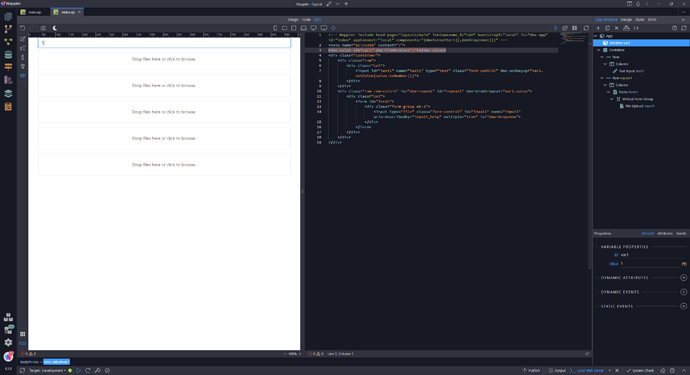
Task: Click the undo arrow in design toolbar
Action: click(x=22, y=28)
